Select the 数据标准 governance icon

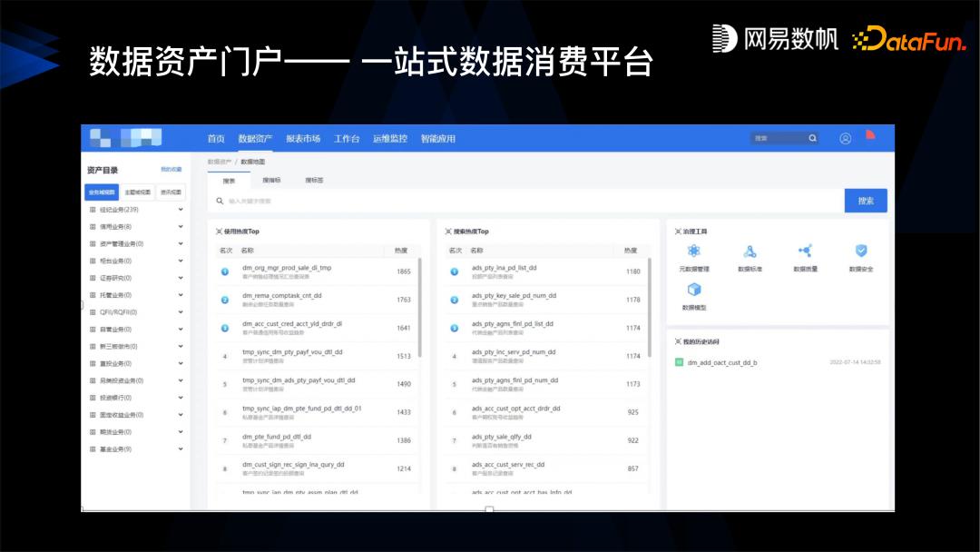(x=750, y=251)
